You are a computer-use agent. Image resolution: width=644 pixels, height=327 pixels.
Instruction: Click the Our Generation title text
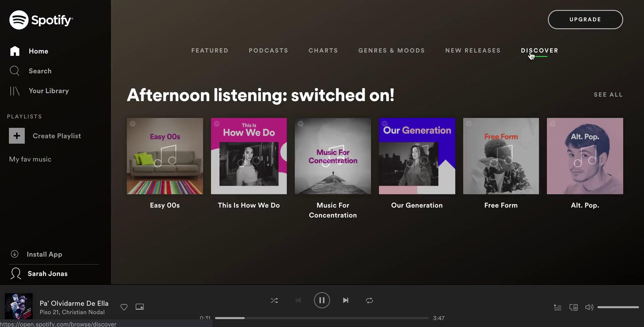417,205
